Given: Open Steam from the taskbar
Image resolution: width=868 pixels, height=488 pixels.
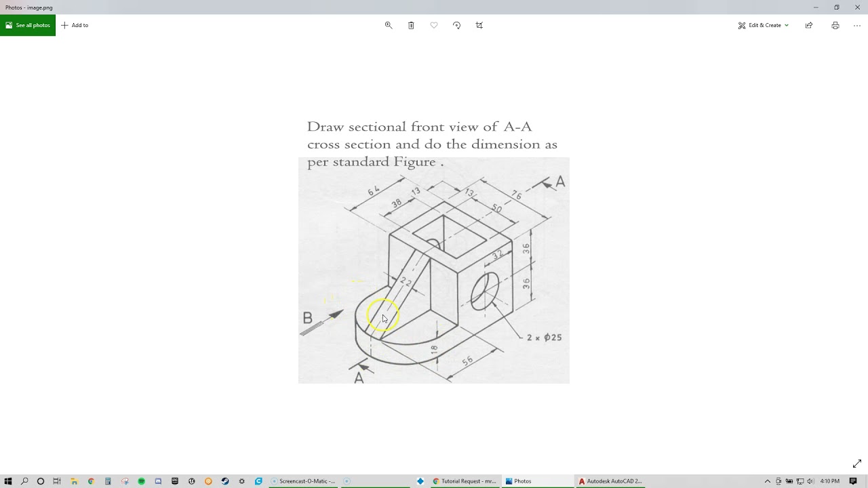Looking at the screenshot, I should point(225,481).
